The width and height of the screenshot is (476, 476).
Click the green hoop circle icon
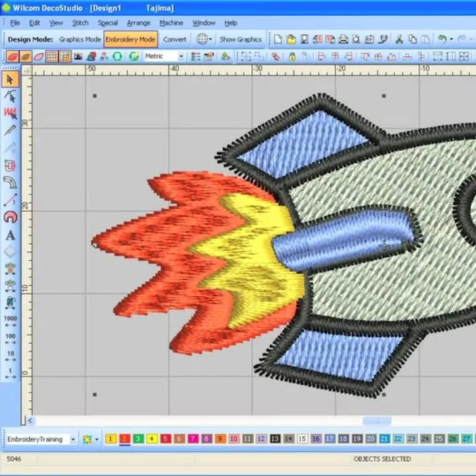(118, 56)
